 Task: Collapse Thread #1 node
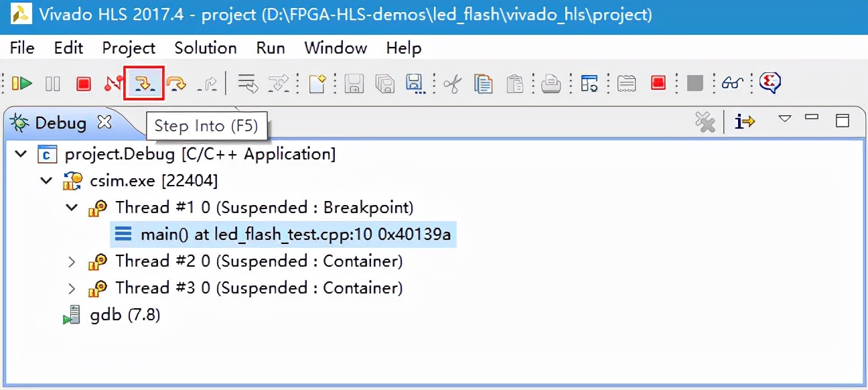pos(72,208)
